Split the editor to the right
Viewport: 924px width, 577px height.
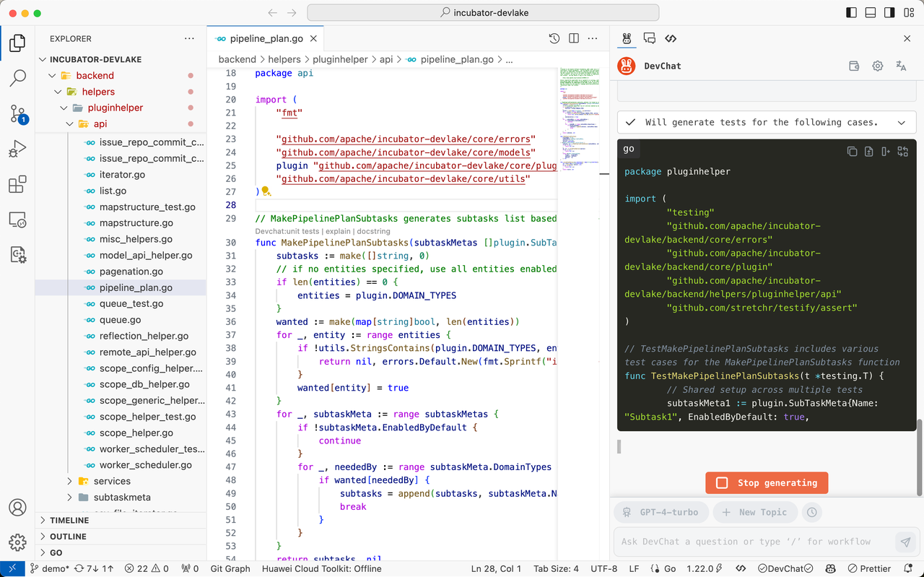(574, 38)
